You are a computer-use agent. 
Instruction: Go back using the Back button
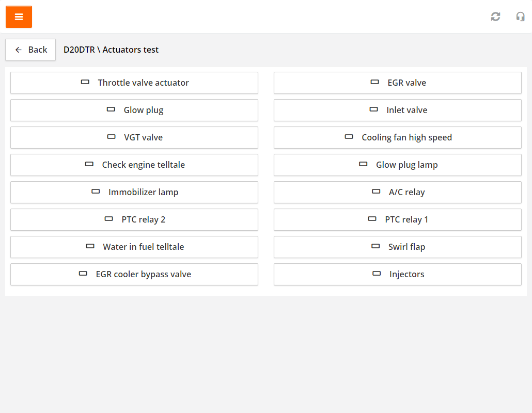(30, 50)
